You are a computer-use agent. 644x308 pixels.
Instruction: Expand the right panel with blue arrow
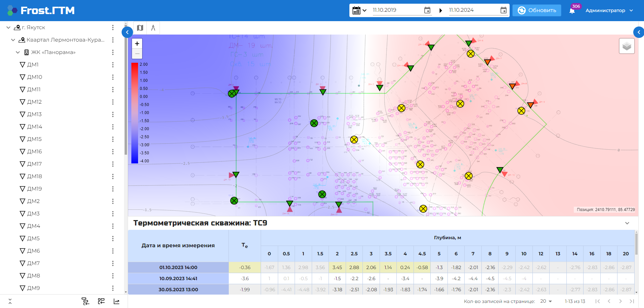click(x=638, y=32)
